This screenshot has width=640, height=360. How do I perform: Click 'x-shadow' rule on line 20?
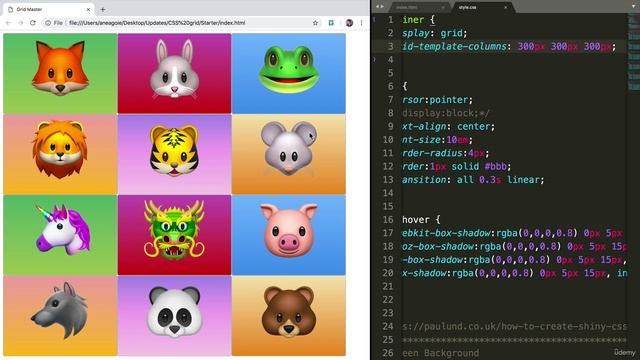[x=514, y=273]
